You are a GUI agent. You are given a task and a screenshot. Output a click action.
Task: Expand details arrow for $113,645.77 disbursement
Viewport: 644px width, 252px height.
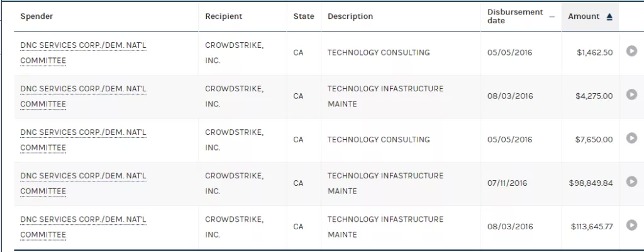tap(631, 225)
